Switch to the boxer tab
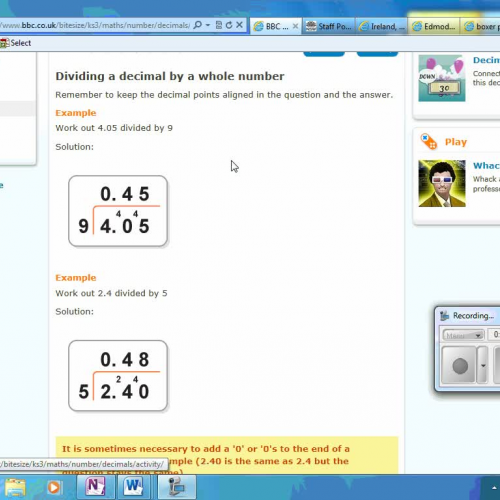 coord(480,26)
